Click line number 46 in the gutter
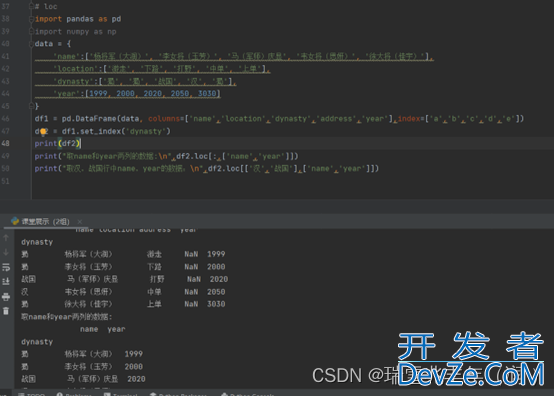This screenshot has height=396, width=554. [x=5, y=119]
